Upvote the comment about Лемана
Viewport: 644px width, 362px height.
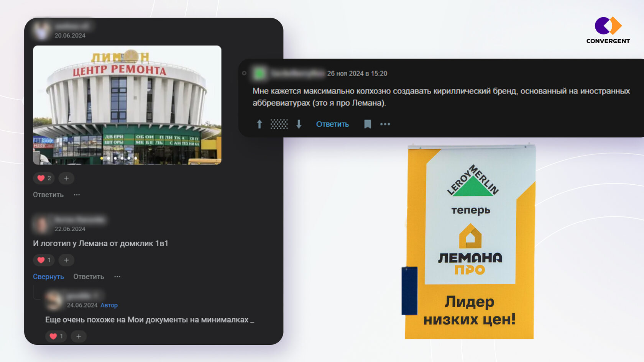pyautogui.click(x=260, y=124)
